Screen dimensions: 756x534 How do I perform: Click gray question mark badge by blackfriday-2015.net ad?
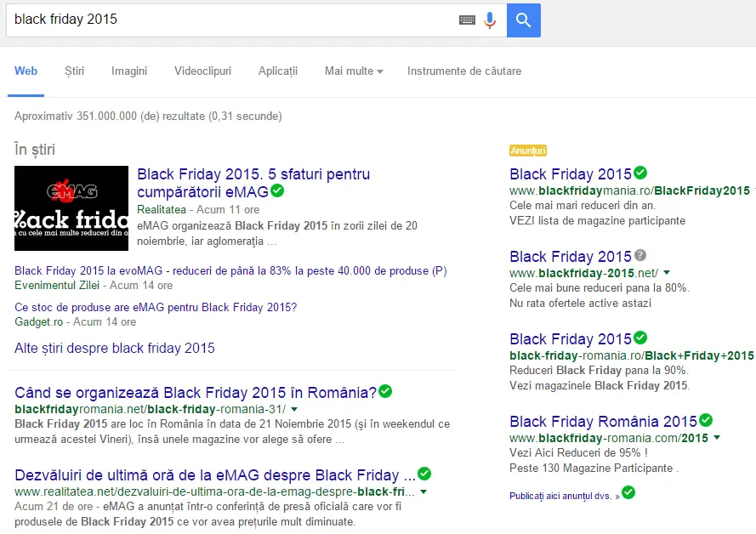[x=639, y=255]
